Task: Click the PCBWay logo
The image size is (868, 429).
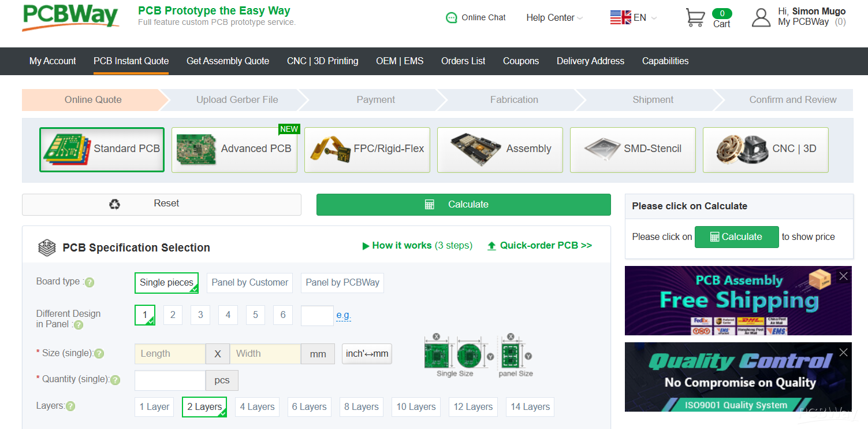Action: coord(70,17)
